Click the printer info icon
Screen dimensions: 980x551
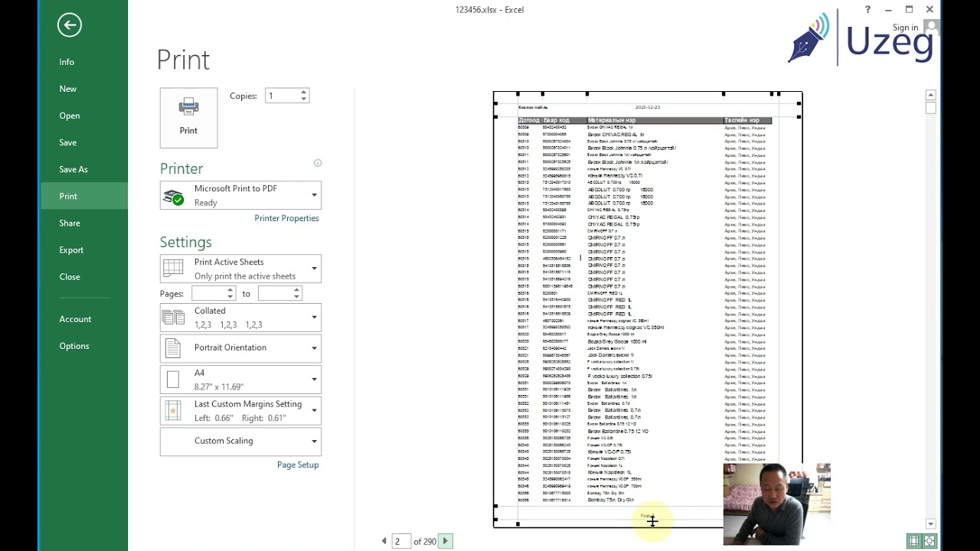[318, 163]
